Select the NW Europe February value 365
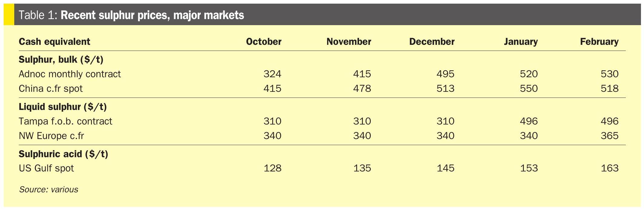644x209 pixels. (x=609, y=136)
